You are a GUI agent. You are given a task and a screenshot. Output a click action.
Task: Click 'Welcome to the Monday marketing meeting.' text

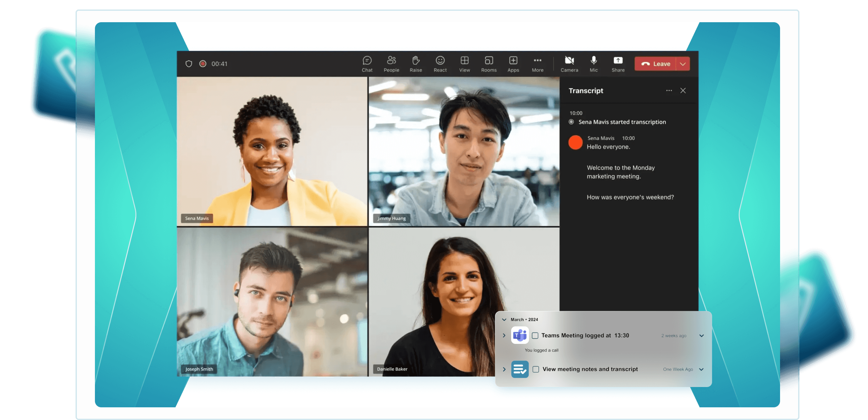621,172
